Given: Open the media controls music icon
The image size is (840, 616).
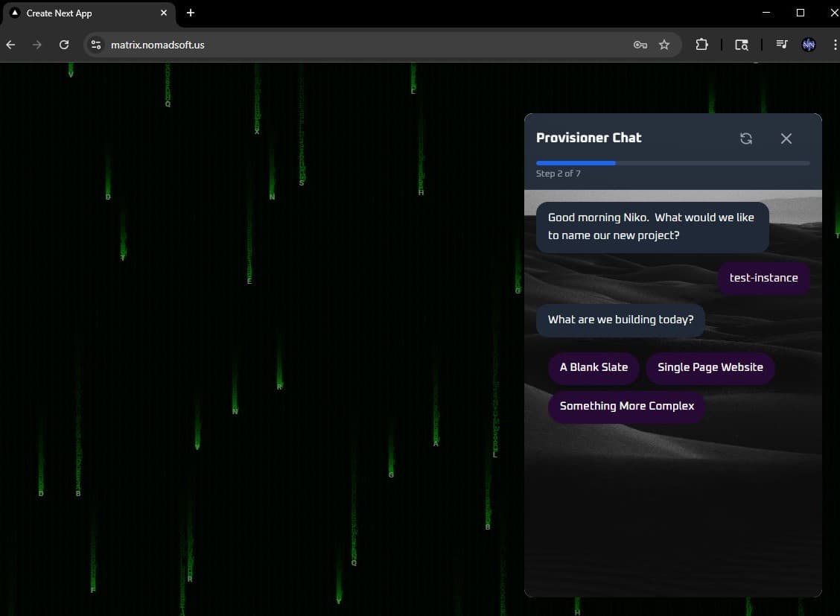Looking at the screenshot, I should click(781, 45).
